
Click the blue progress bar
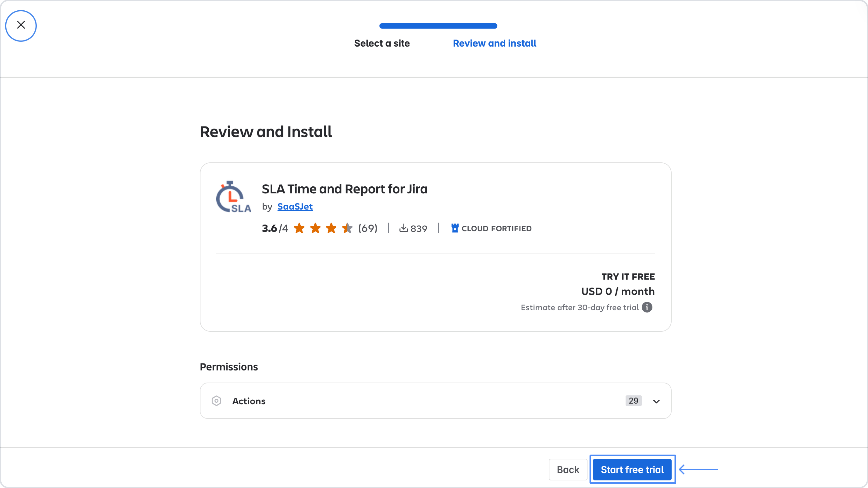(438, 26)
